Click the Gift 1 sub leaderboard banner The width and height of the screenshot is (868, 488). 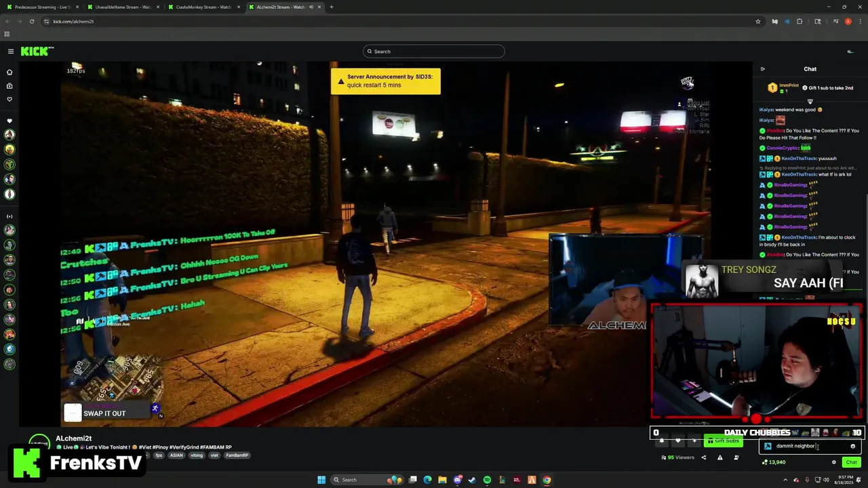(810, 87)
